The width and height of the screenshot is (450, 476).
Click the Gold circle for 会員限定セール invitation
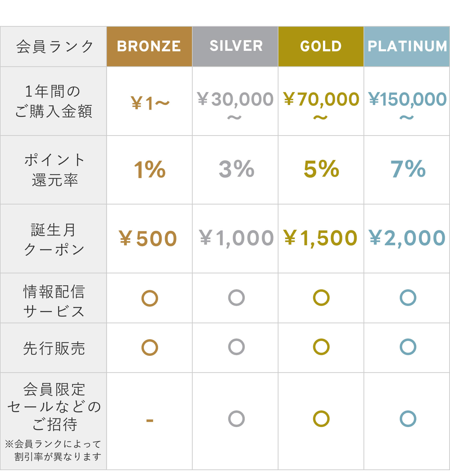click(x=321, y=419)
